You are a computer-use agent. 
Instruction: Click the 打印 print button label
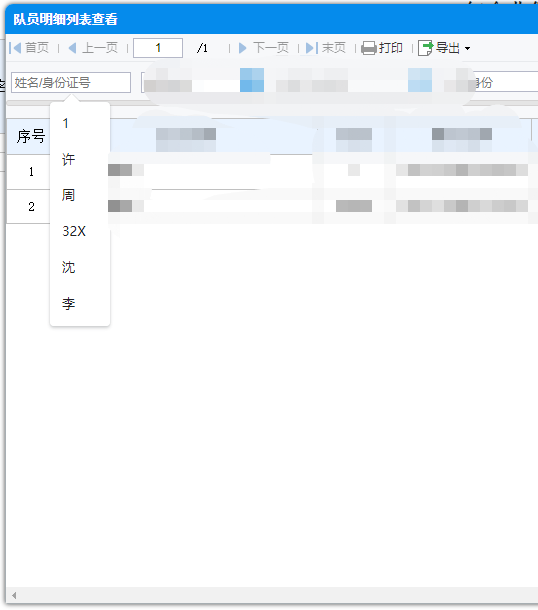[391, 48]
